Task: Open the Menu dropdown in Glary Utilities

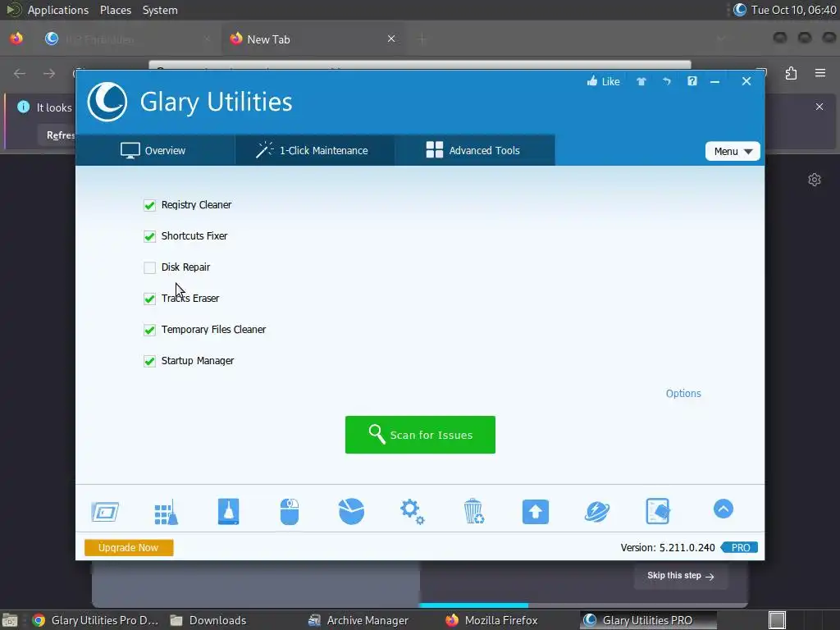Action: click(733, 151)
